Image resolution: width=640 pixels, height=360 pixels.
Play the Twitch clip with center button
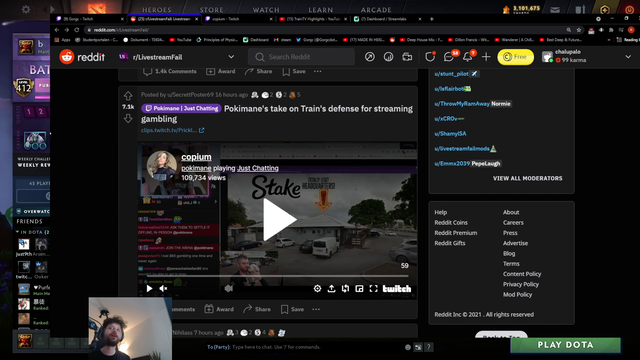coord(279,220)
